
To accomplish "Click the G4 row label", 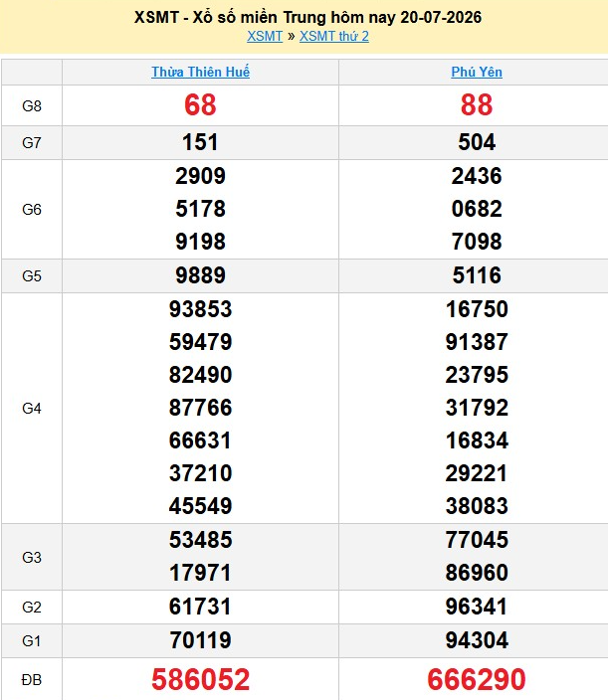I will click(31, 408).
